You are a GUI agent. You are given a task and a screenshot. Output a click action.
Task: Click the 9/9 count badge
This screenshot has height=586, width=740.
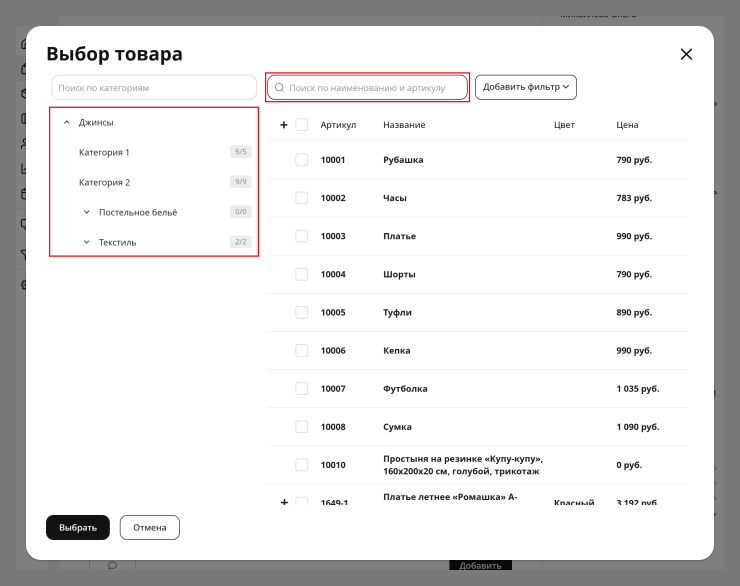click(x=241, y=182)
